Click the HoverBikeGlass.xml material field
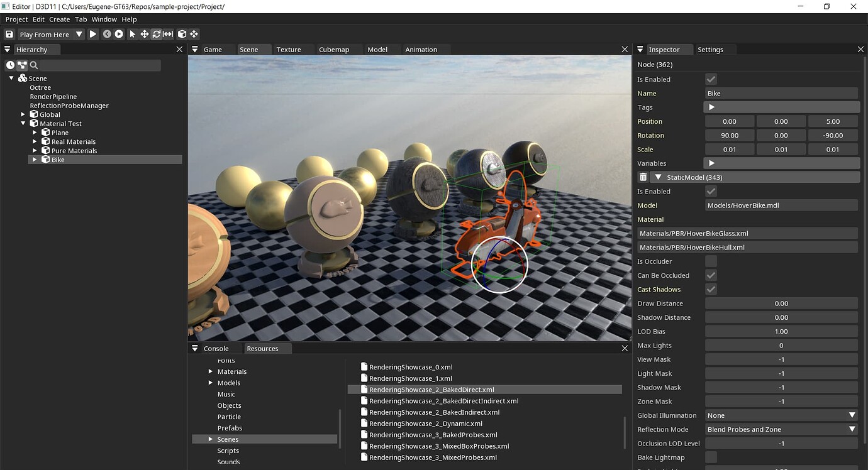 747,233
